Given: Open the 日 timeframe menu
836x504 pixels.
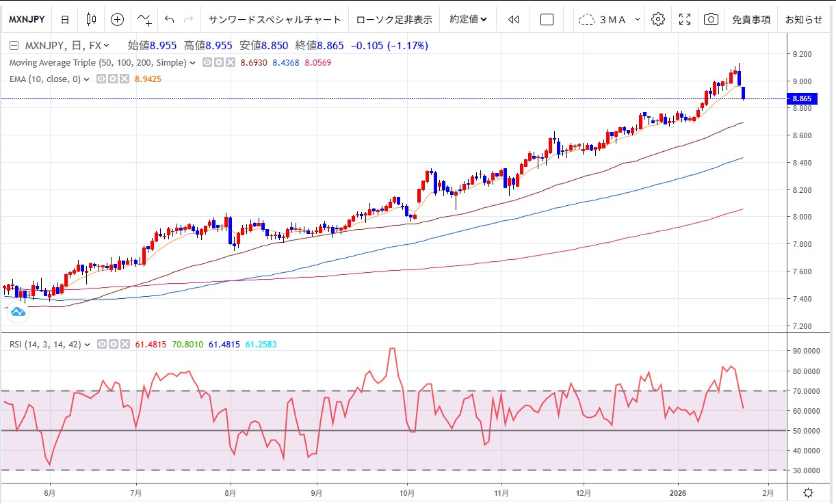Looking at the screenshot, I should tap(64, 19).
